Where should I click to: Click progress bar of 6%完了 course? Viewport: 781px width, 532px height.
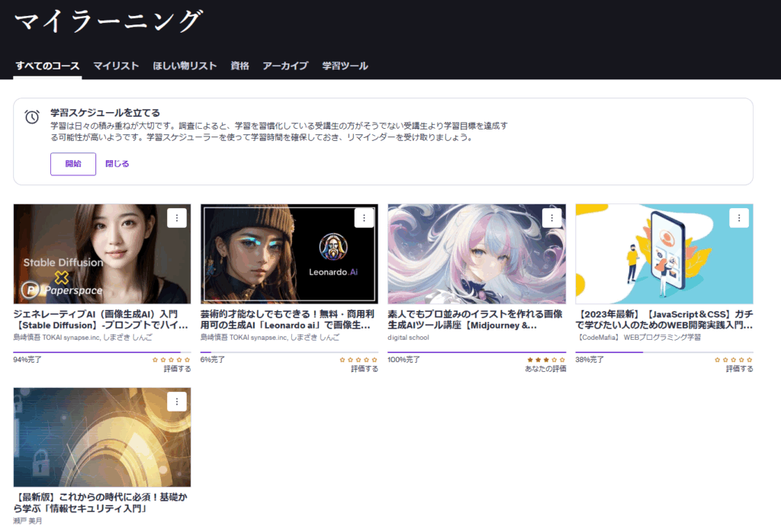(x=289, y=352)
